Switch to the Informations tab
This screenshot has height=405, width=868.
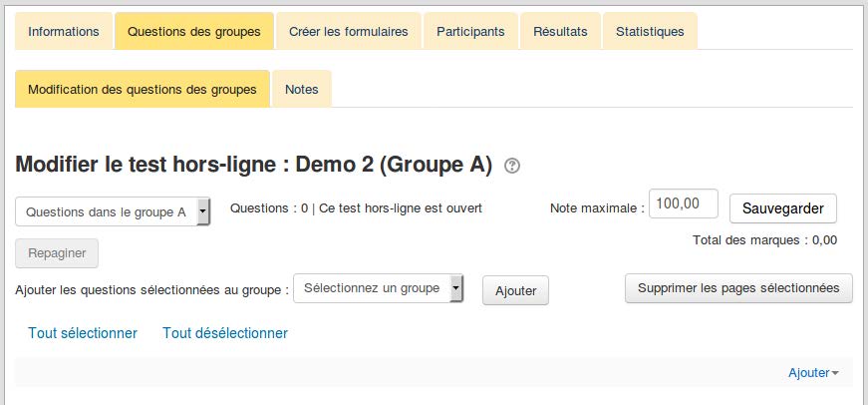click(64, 31)
